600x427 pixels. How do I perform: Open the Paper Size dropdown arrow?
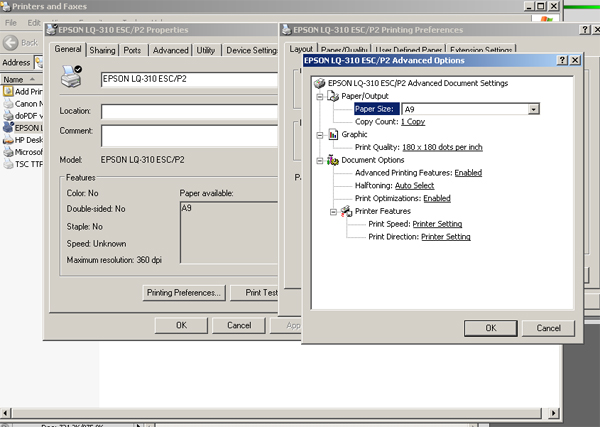pos(533,109)
